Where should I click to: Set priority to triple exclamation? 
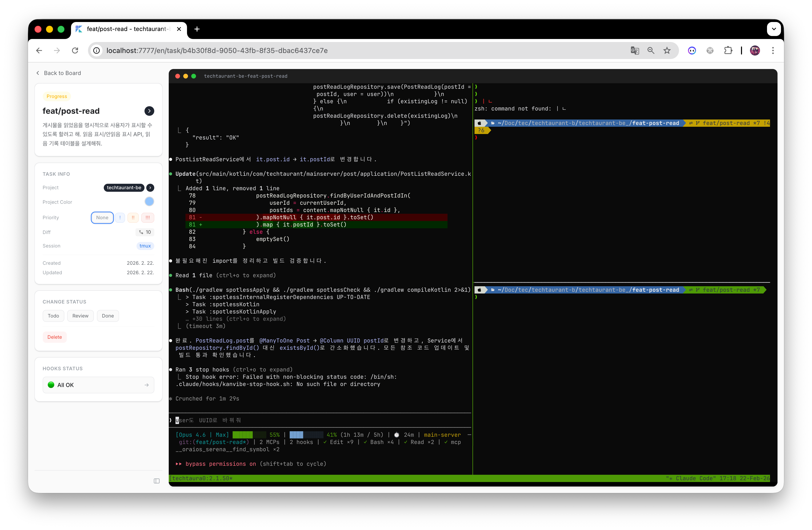[x=147, y=217]
